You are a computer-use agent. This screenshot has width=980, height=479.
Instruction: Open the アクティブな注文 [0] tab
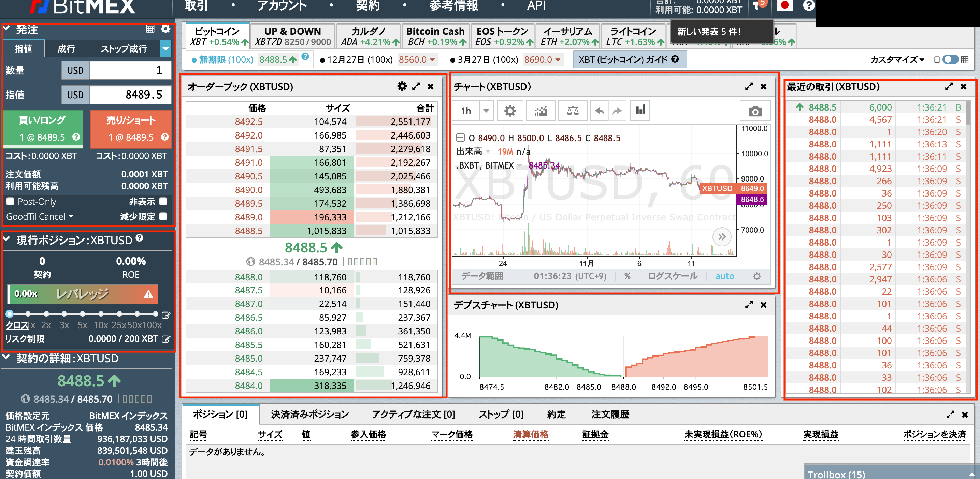[x=413, y=414]
